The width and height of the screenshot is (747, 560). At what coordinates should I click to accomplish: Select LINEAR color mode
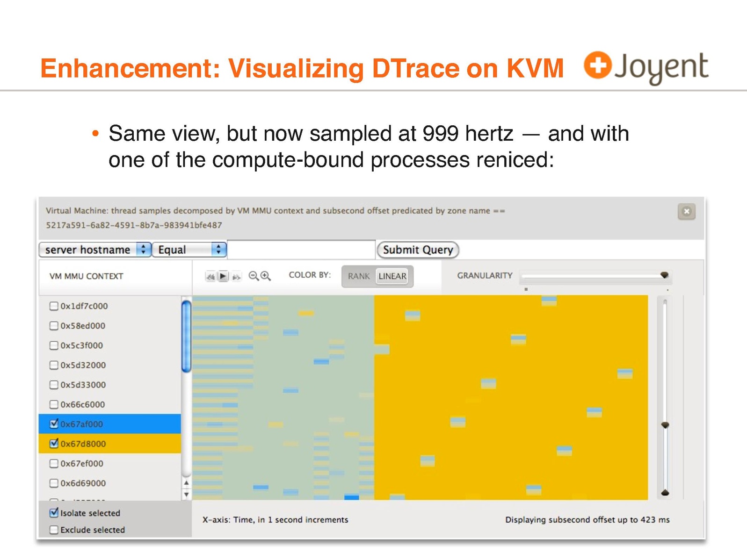(x=392, y=276)
